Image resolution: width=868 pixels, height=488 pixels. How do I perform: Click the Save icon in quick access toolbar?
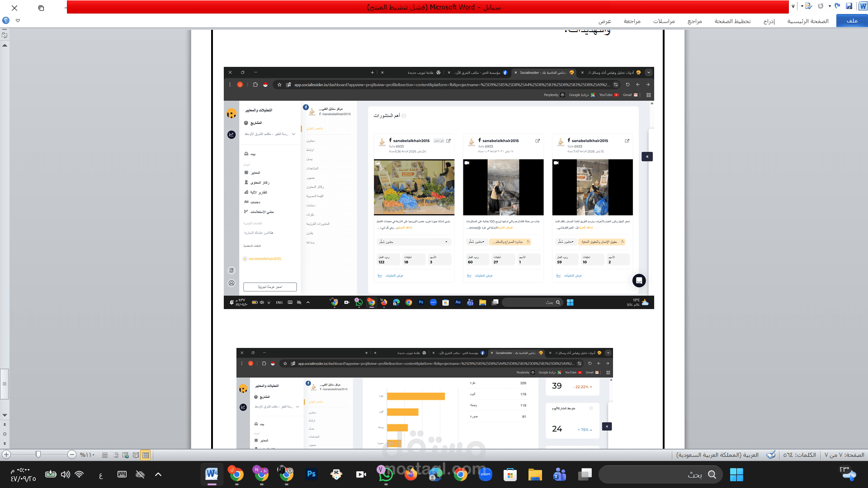point(849,6)
